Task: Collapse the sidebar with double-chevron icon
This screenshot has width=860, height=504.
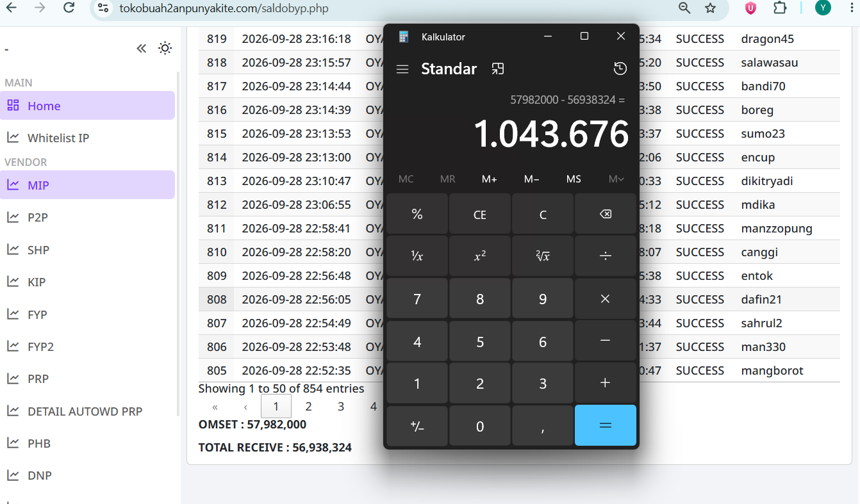Action: (x=142, y=48)
